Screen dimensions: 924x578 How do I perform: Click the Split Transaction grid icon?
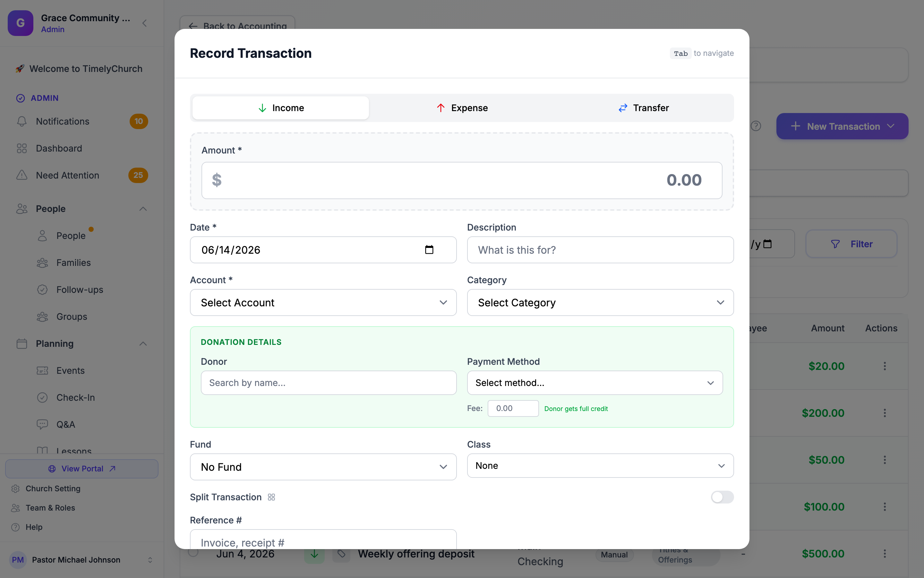271,497
